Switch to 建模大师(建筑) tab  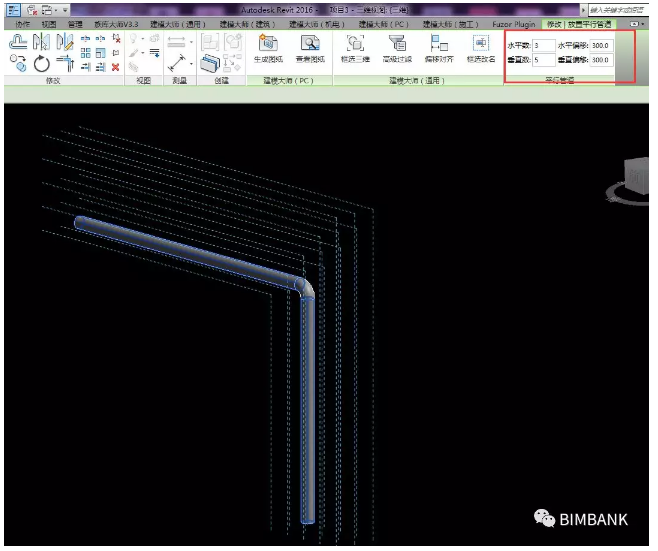coord(248,24)
